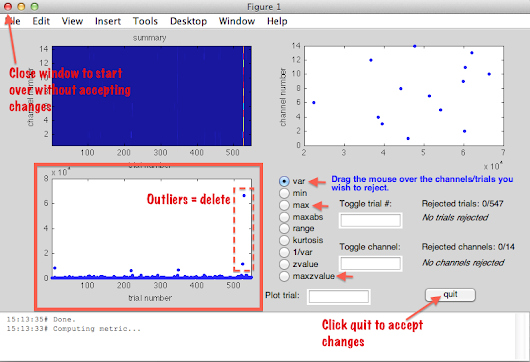Pick the maxzvalue radio button
The image size is (530, 362).
click(x=284, y=276)
